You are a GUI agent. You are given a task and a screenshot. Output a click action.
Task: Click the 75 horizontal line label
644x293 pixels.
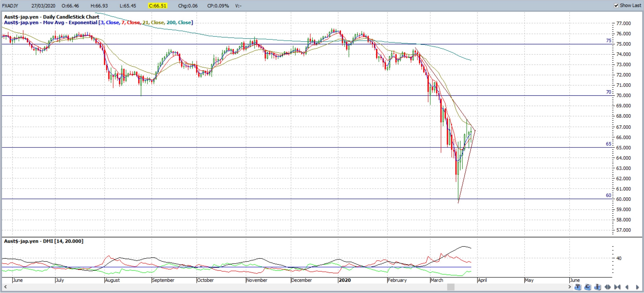click(608, 40)
